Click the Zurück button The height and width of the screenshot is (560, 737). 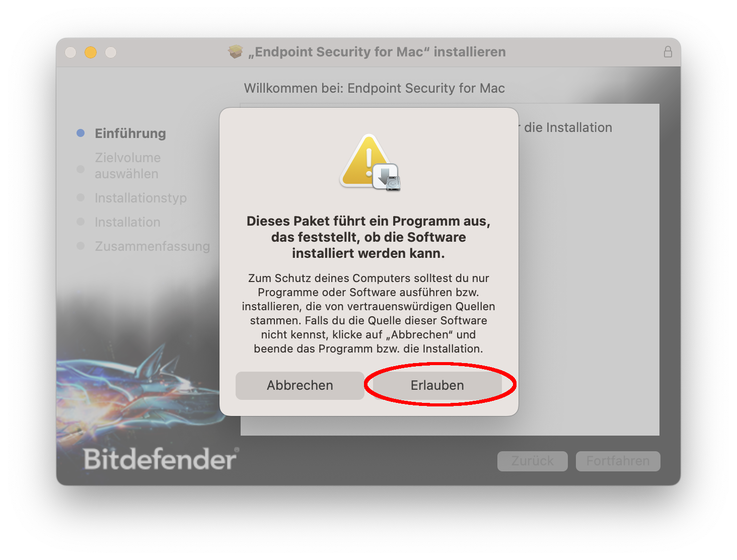[x=533, y=461]
